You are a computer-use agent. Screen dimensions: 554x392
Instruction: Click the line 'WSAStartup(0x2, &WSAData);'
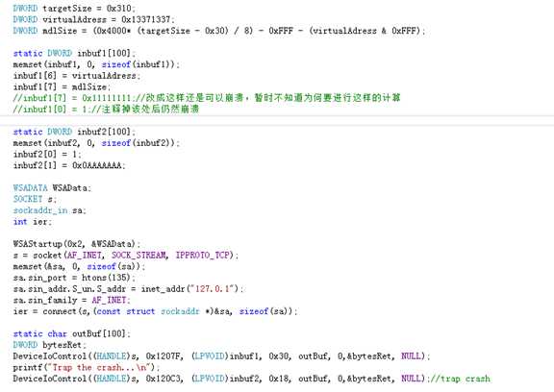click(77, 244)
